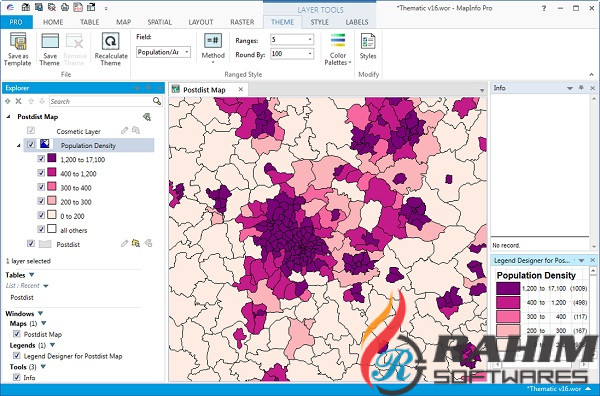The height and width of the screenshot is (396, 600).
Task: Collapse the Tools (3) group
Action: click(x=43, y=367)
